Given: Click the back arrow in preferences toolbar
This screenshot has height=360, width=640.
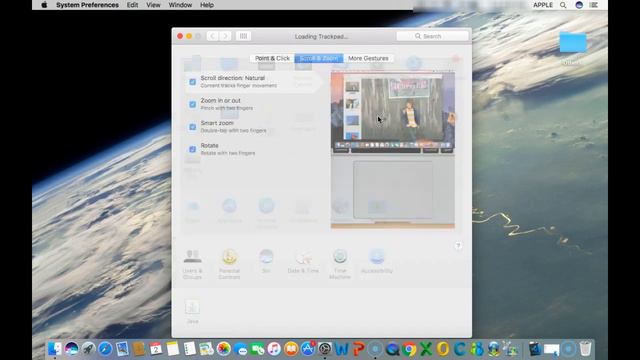Looking at the screenshot, I should tap(212, 36).
